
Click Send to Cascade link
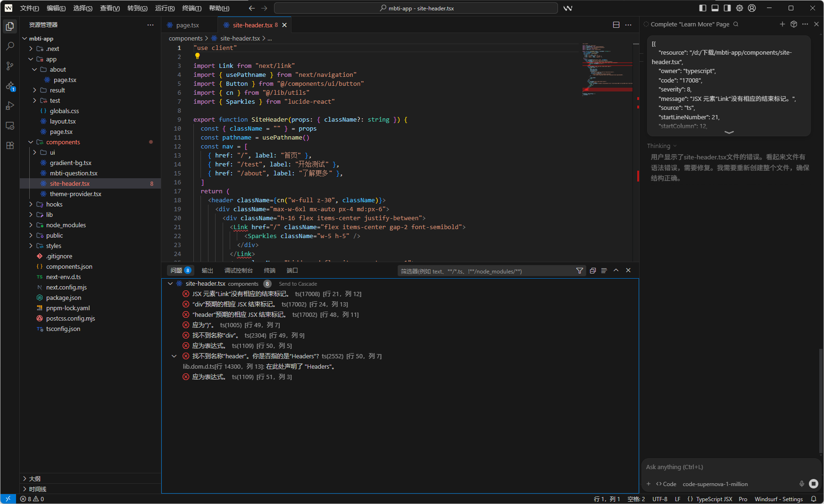(298, 284)
